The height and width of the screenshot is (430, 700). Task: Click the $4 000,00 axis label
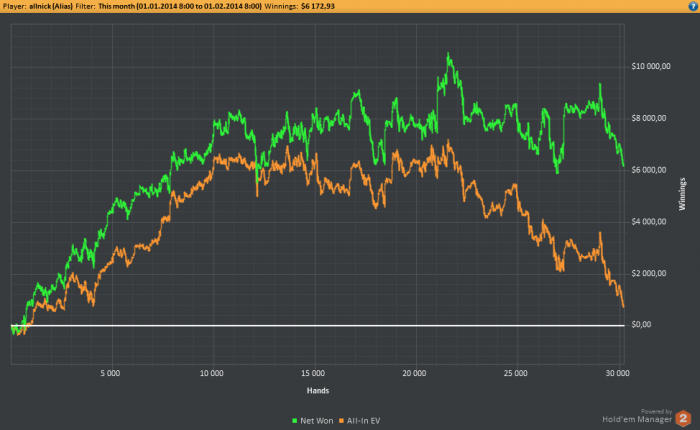[x=649, y=222]
